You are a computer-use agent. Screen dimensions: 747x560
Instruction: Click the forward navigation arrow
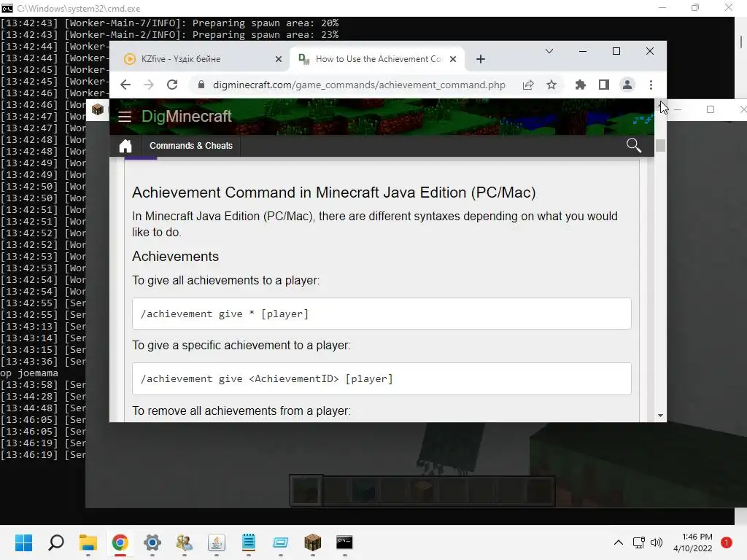tap(149, 85)
